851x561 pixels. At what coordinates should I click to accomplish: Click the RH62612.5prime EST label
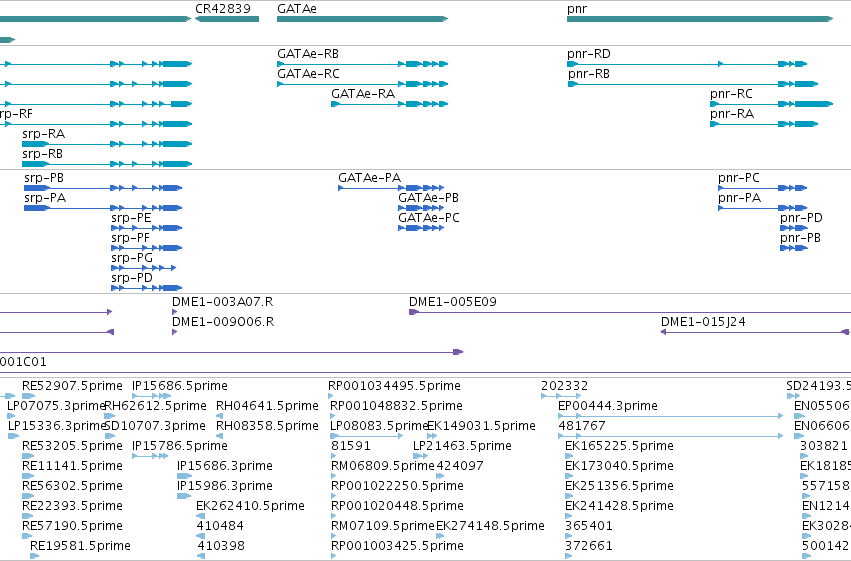click(x=155, y=406)
